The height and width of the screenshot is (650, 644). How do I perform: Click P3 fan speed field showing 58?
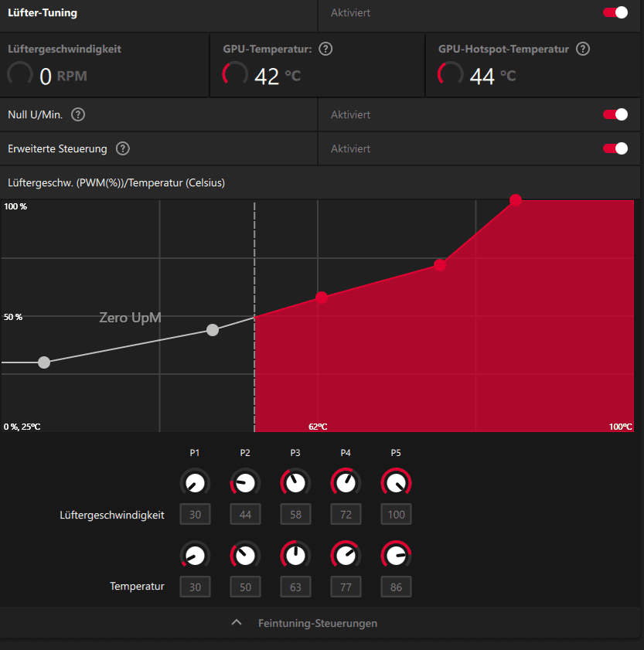pyautogui.click(x=295, y=515)
